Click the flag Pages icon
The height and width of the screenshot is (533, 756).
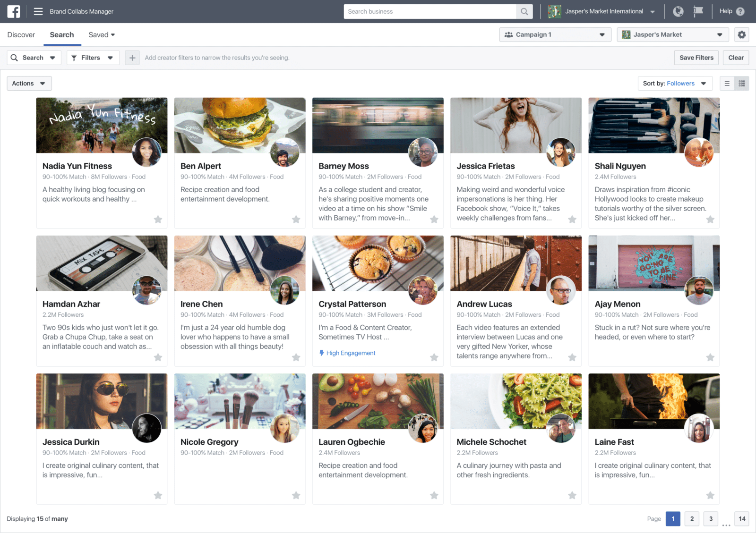pyautogui.click(x=698, y=11)
